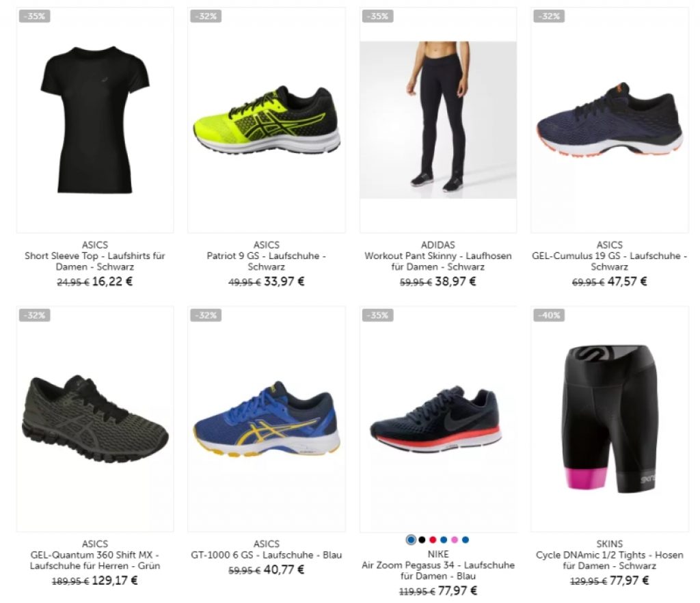Open the SKINS Cycle DNAmic Tights image
The image size is (700, 603).
(610, 418)
